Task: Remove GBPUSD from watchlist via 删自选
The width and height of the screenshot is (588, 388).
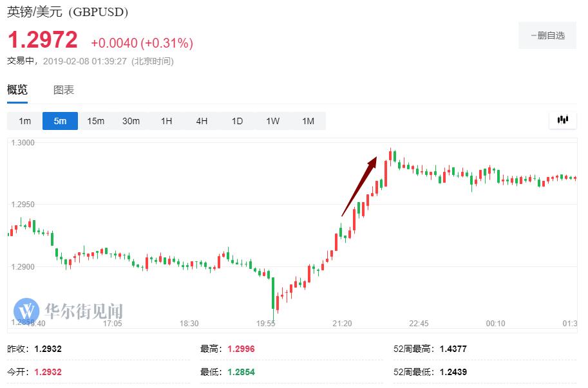Action: click(547, 35)
